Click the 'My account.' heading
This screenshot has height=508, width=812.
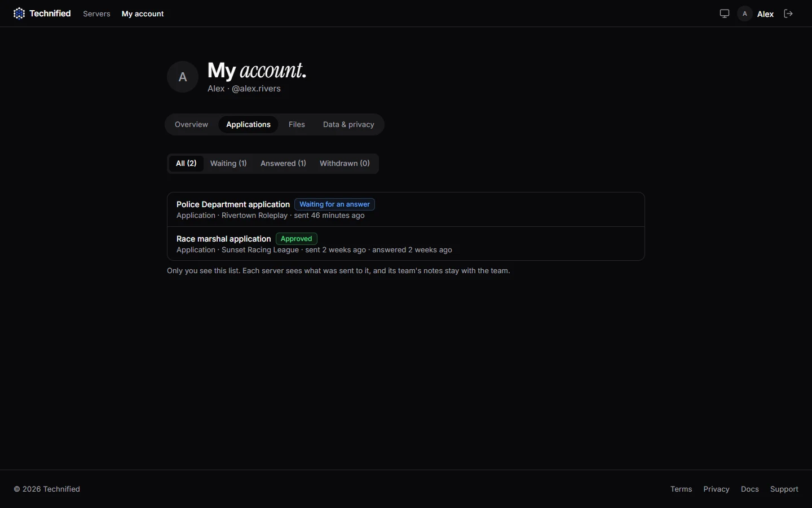pyautogui.click(x=257, y=71)
